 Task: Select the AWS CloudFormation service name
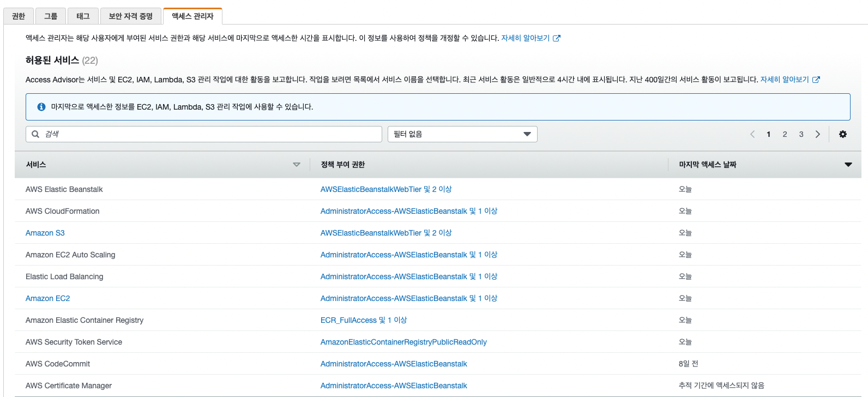coord(63,211)
